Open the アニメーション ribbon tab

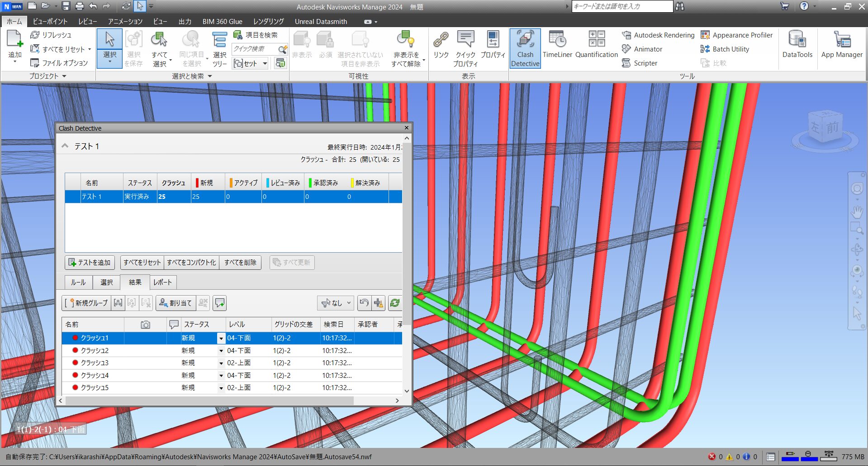click(x=125, y=21)
